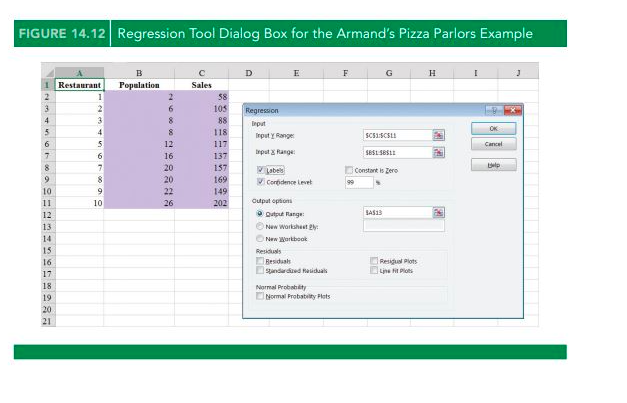This screenshot has height=403, width=627.
Task: Select column F header
Action: point(345,73)
